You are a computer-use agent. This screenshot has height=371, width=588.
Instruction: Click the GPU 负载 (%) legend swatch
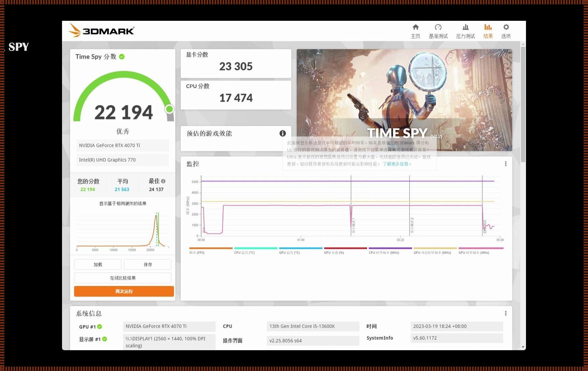[x=345, y=248]
